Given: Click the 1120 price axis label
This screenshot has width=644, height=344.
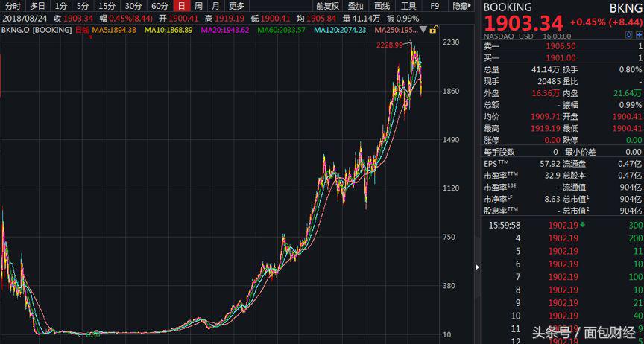Looking at the screenshot, I should [451, 188].
